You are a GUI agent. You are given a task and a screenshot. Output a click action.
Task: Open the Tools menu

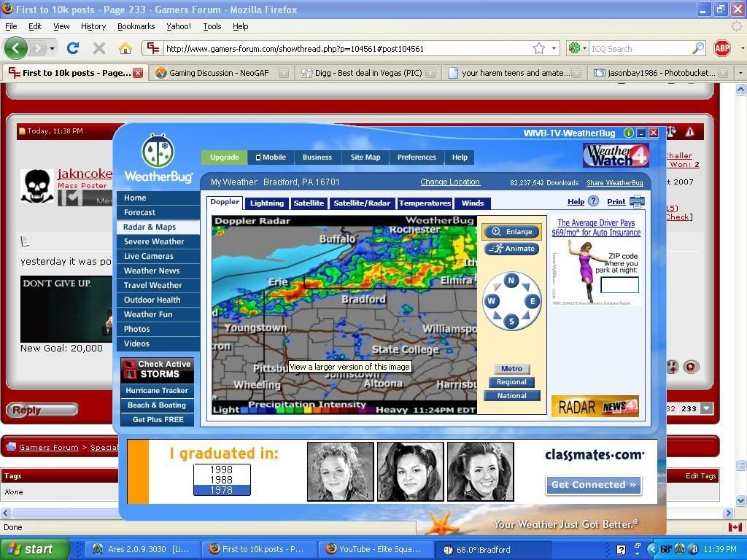tap(212, 26)
